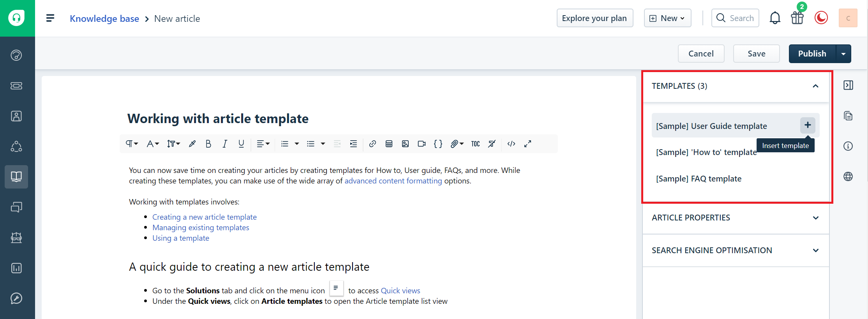Screen dimensions: 868x319
Task: Open the language globe icon in side rail
Action: click(x=848, y=176)
